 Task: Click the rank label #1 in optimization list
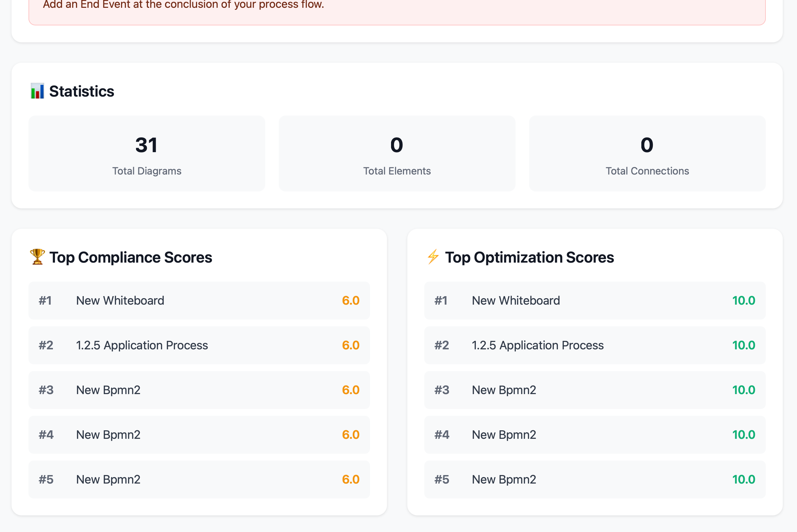[x=441, y=301]
